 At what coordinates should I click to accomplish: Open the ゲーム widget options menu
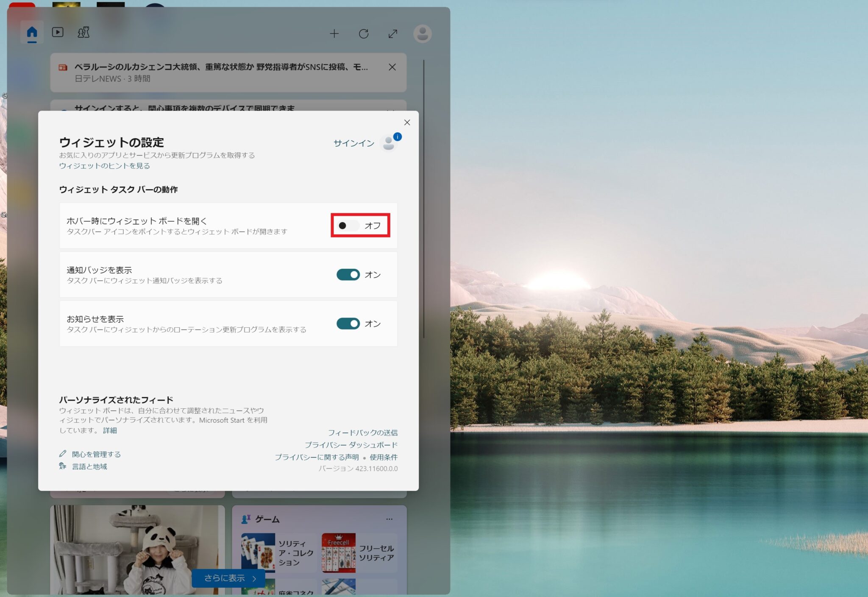[x=389, y=519]
